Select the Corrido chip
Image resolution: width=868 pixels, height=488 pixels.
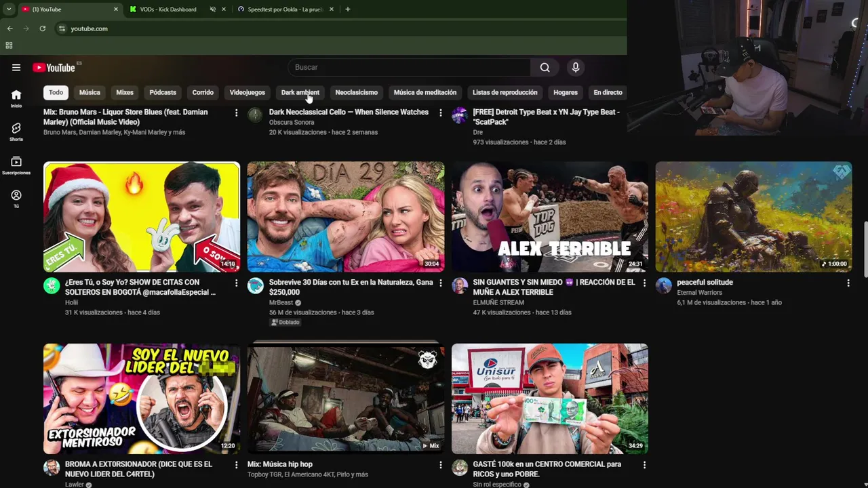pyautogui.click(x=203, y=92)
